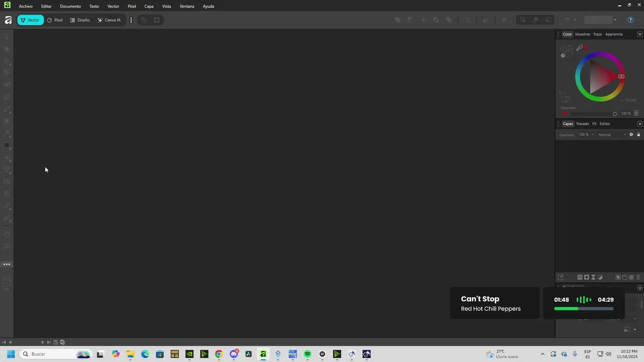Open the Ayuda menu
The height and width of the screenshot is (362, 644).
pos(208,6)
